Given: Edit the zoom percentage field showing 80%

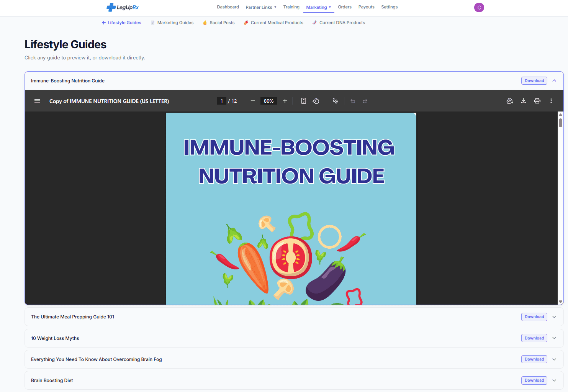Looking at the screenshot, I should 268,101.
